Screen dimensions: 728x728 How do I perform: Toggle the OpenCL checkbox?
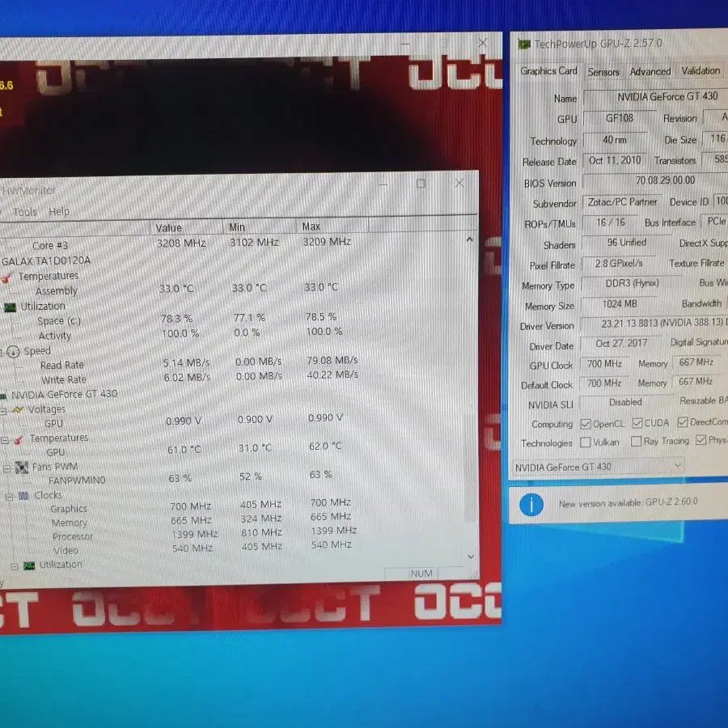coord(586,424)
